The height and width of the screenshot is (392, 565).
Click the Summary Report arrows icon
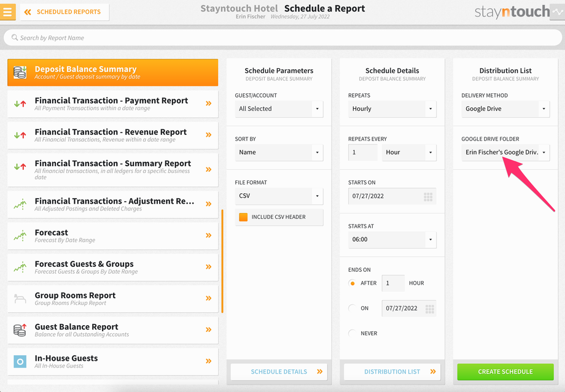pos(20,167)
